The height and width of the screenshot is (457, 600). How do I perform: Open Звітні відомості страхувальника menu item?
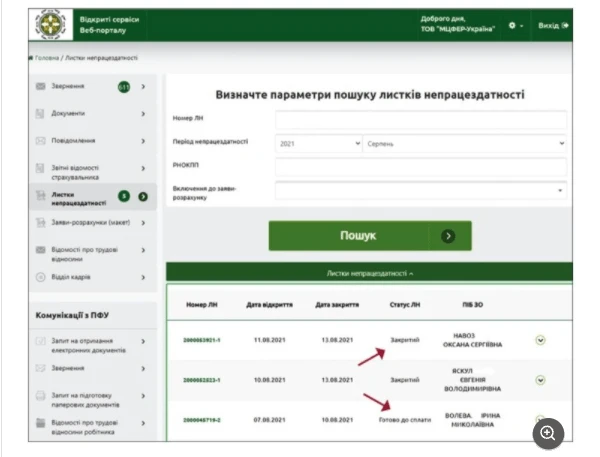(93, 168)
